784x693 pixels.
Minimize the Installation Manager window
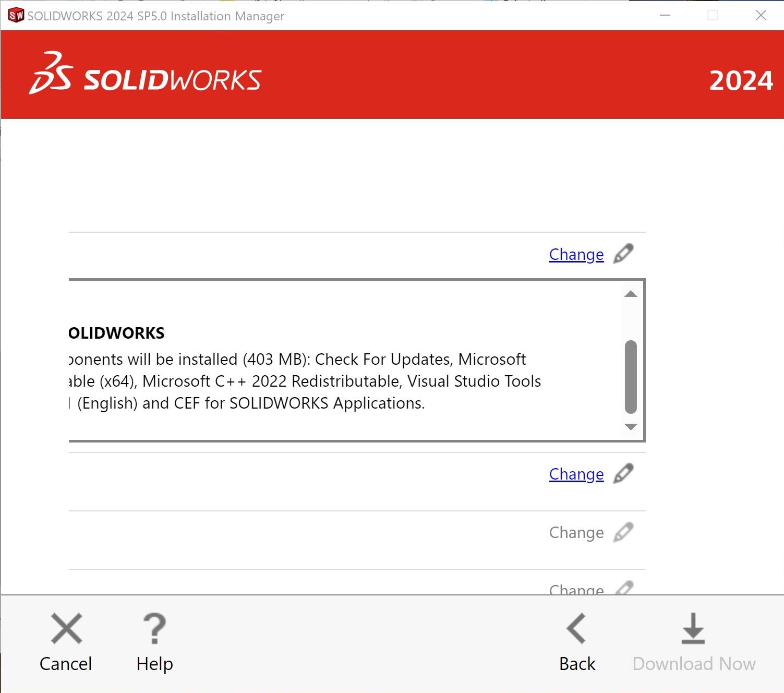pos(665,16)
